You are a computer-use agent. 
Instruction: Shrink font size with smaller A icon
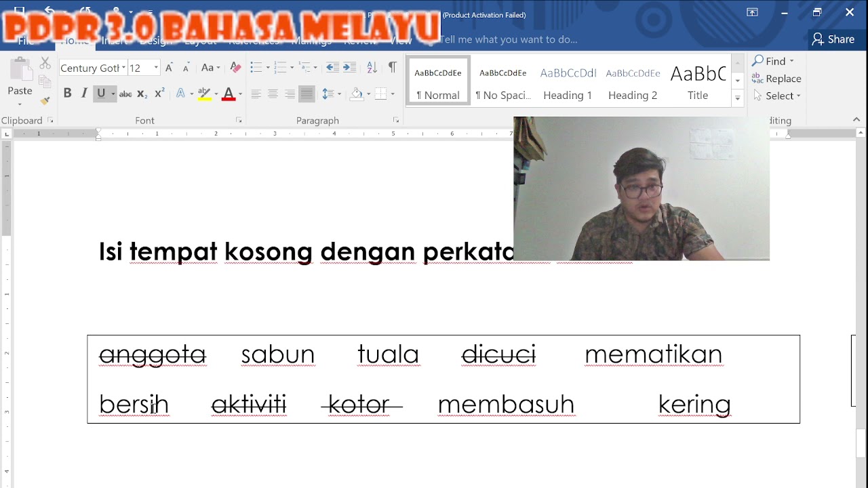point(186,68)
